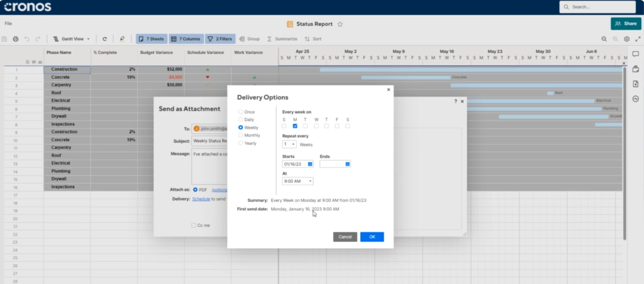Click the Refresh icon in toolbar

[x=104, y=39]
